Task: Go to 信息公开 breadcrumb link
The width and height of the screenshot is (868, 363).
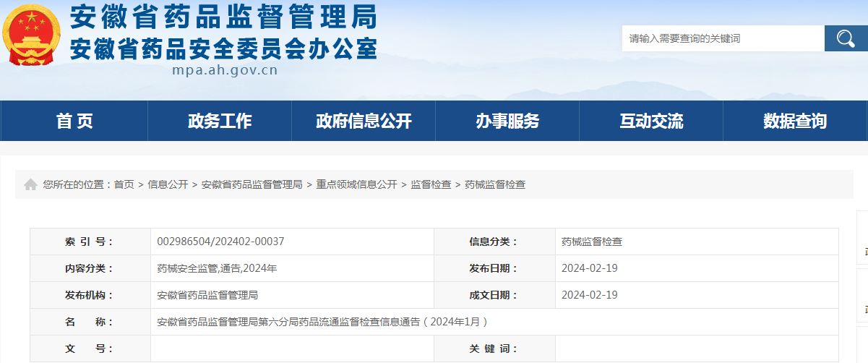Action: [168, 184]
